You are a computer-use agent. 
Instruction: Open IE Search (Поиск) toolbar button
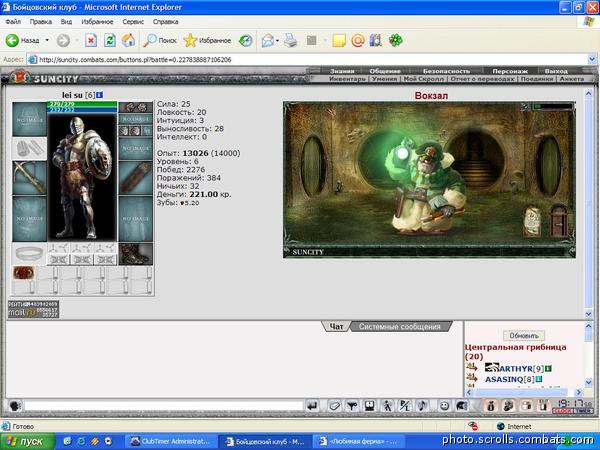coord(160,40)
